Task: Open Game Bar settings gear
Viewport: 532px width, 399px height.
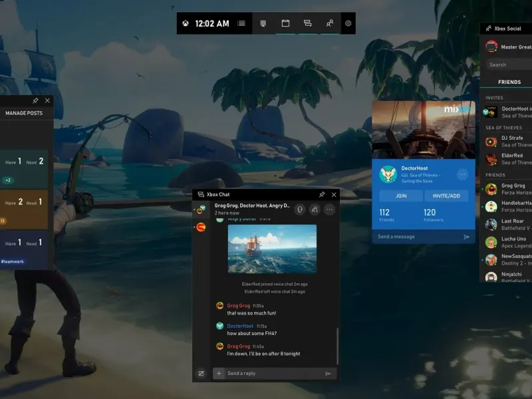Action: (348, 23)
